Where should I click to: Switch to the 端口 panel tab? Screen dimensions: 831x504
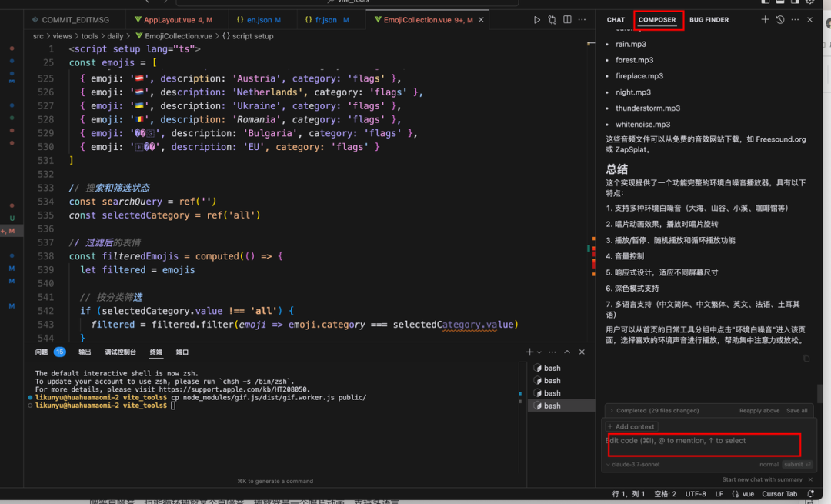click(182, 352)
